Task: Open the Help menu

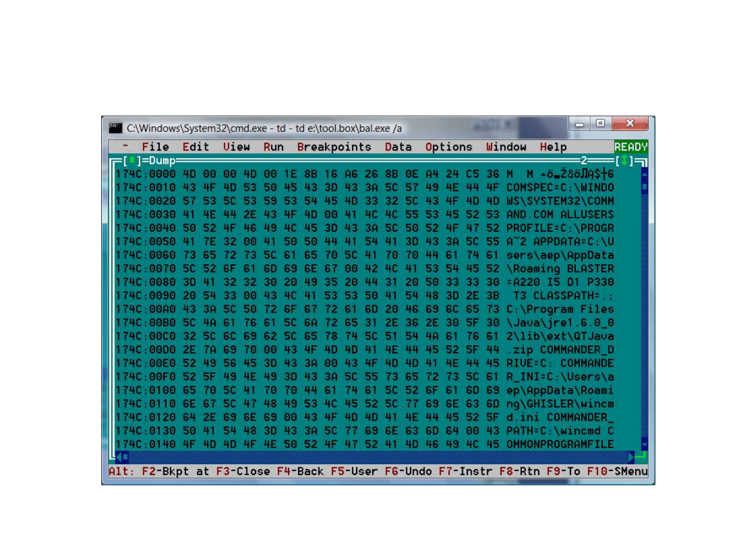Action: [553, 147]
